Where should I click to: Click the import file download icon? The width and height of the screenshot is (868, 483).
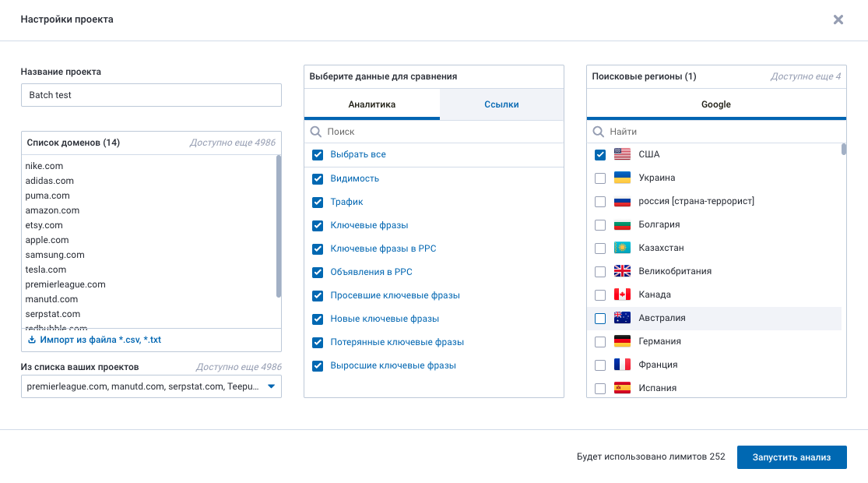point(32,340)
